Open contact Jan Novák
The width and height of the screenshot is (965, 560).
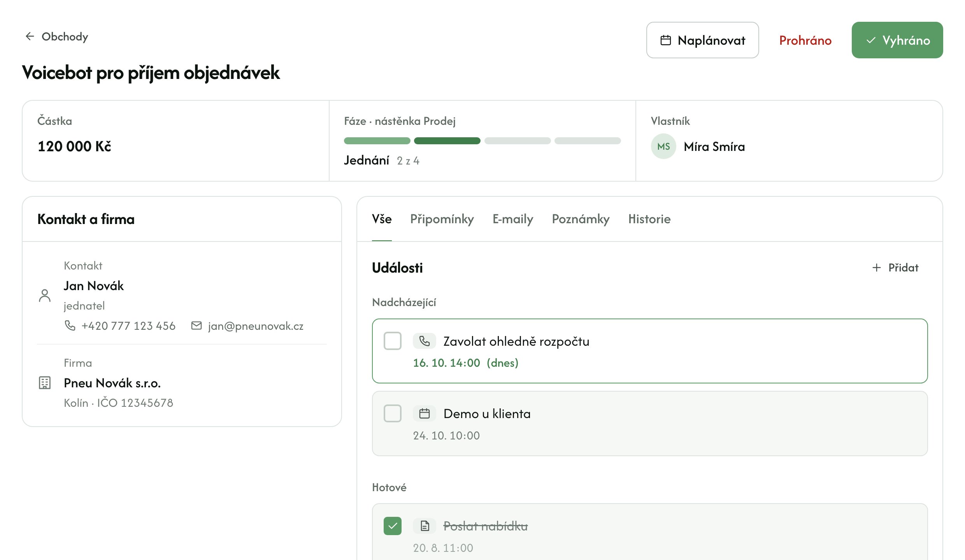click(x=94, y=286)
